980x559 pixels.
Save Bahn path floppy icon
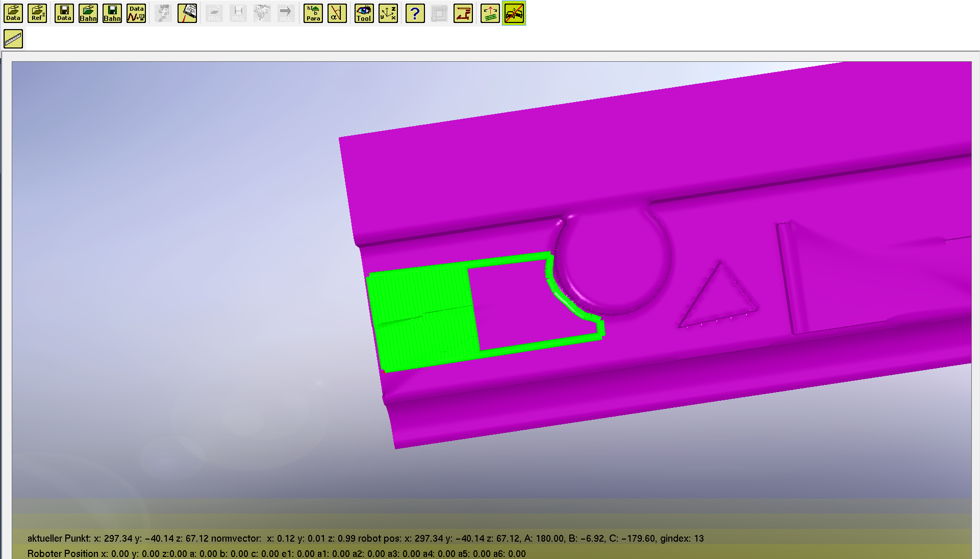[112, 13]
